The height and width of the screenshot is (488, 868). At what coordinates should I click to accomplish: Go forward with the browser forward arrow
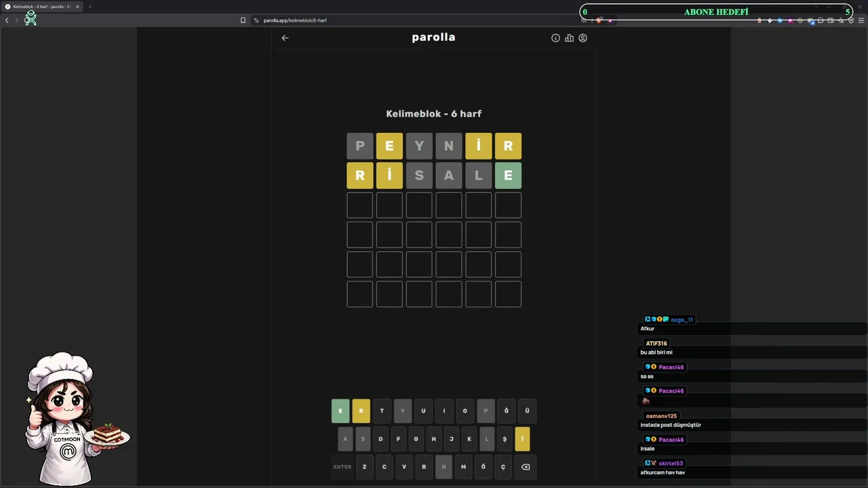point(17,20)
